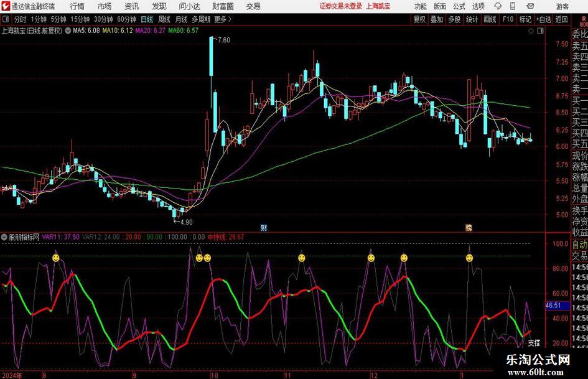Open the 功能 menu
The width and height of the screenshot is (588, 379).
pos(420,6)
